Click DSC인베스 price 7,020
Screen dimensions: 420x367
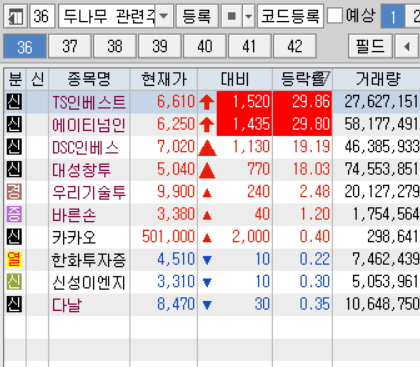[176, 147]
